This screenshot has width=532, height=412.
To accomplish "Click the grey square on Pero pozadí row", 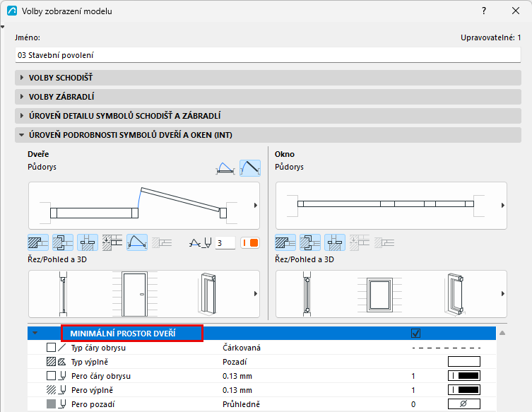I will pyautogui.click(x=52, y=404).
